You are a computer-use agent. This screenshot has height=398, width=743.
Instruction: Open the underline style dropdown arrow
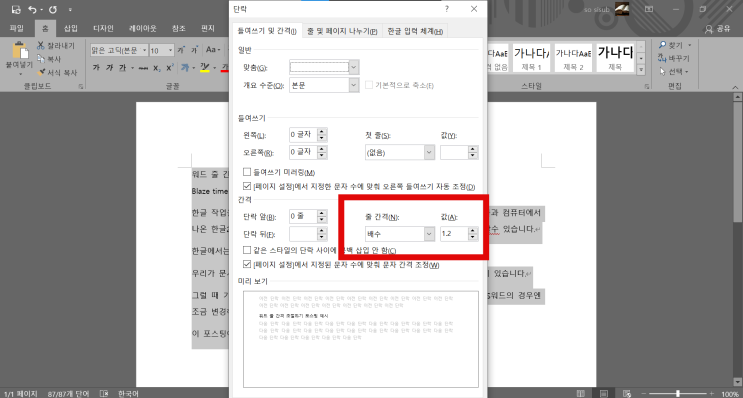[x=132, y=68]
